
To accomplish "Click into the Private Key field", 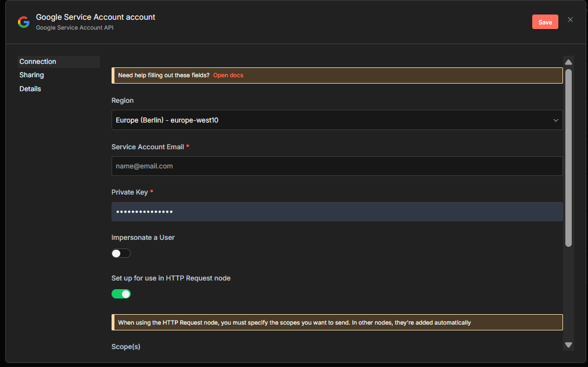I will coord(337,212).
